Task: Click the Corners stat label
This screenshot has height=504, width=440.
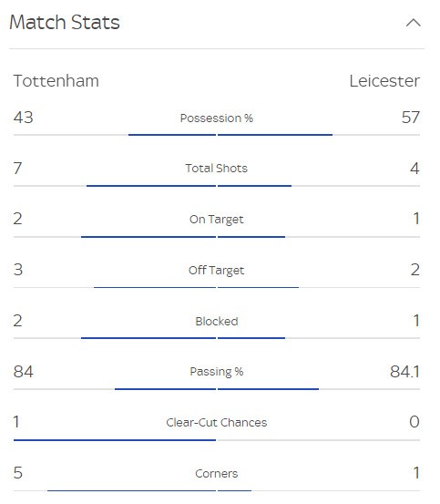Action: tap(217, 473)
